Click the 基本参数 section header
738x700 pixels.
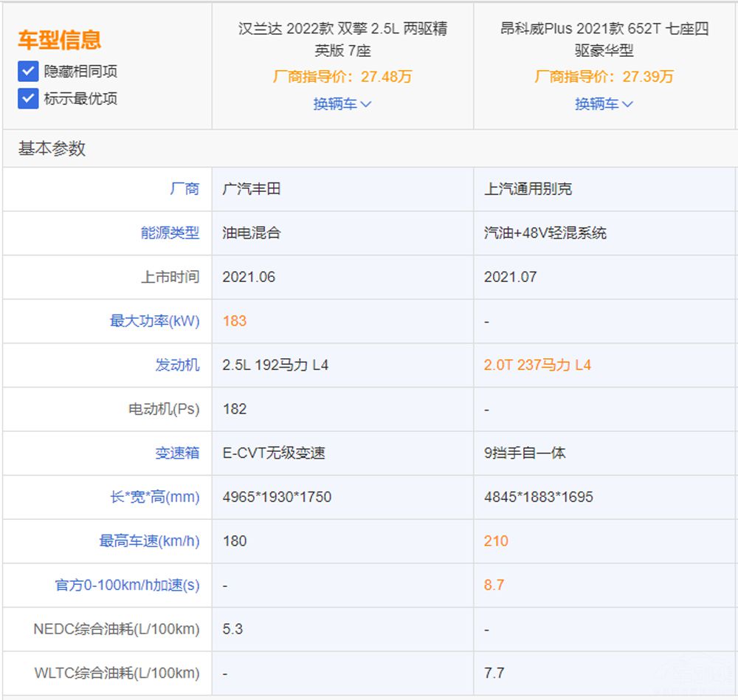(x=52, y=148)
